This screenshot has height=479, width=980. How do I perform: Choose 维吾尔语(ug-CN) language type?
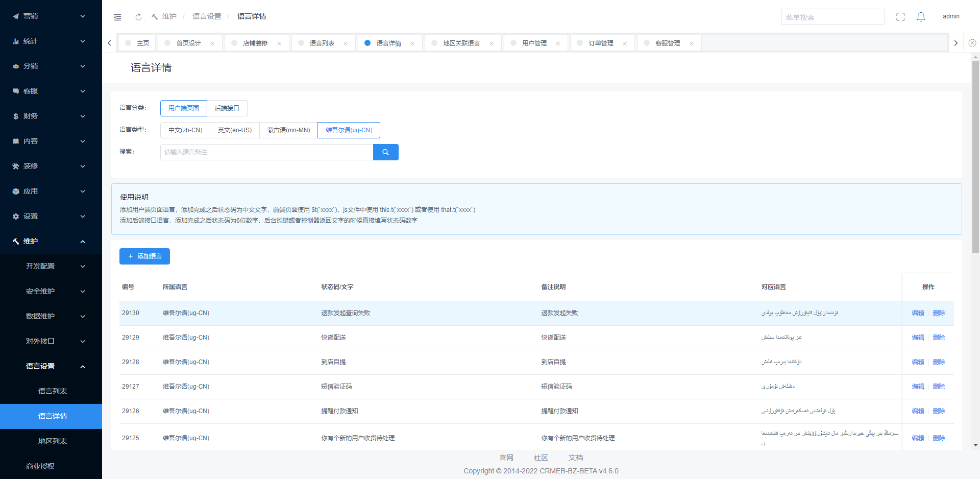tap(349, 130)
